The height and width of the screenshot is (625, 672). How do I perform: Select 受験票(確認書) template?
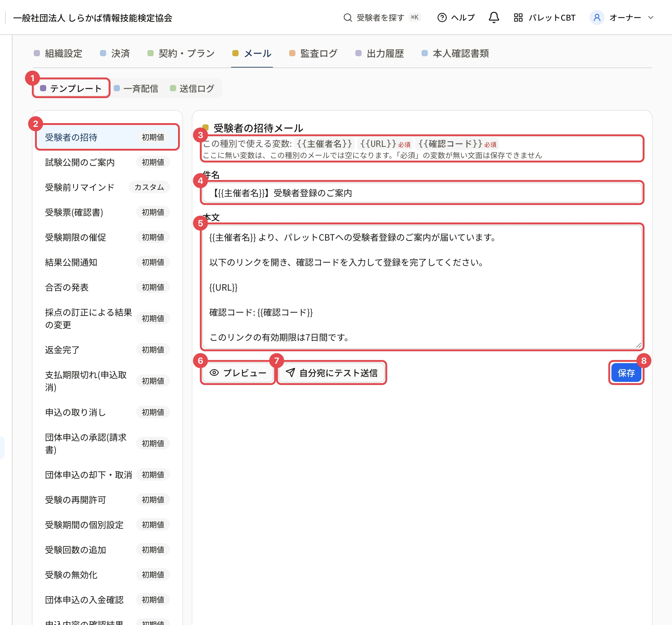click(x=107, y=212)
